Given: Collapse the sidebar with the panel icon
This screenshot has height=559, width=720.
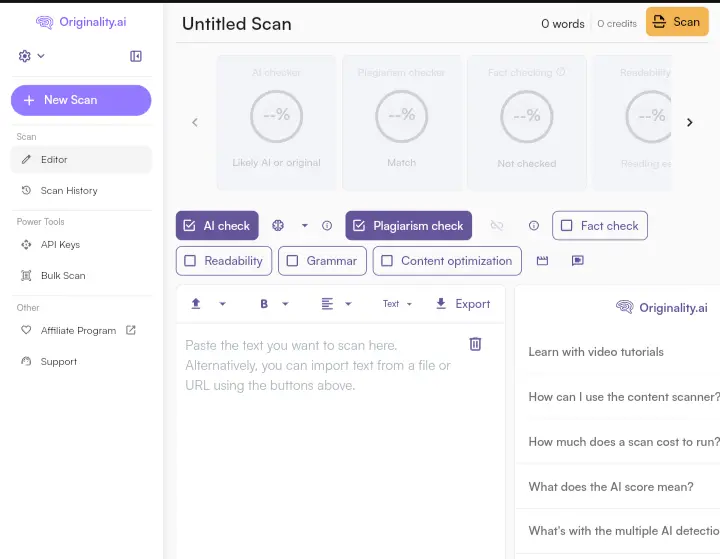Looking at the screenshot, I should coord(135,56).
